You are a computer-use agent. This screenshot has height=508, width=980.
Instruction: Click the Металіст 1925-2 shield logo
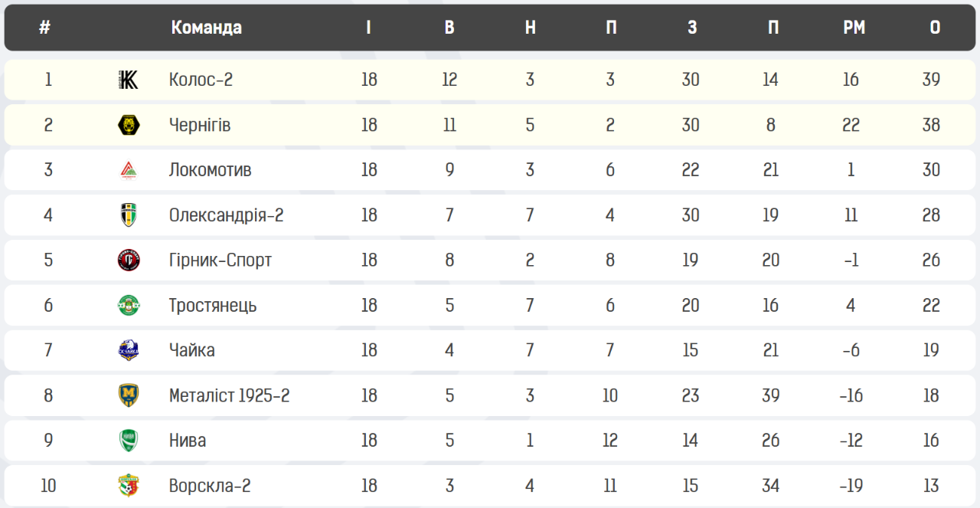[129, 395]
